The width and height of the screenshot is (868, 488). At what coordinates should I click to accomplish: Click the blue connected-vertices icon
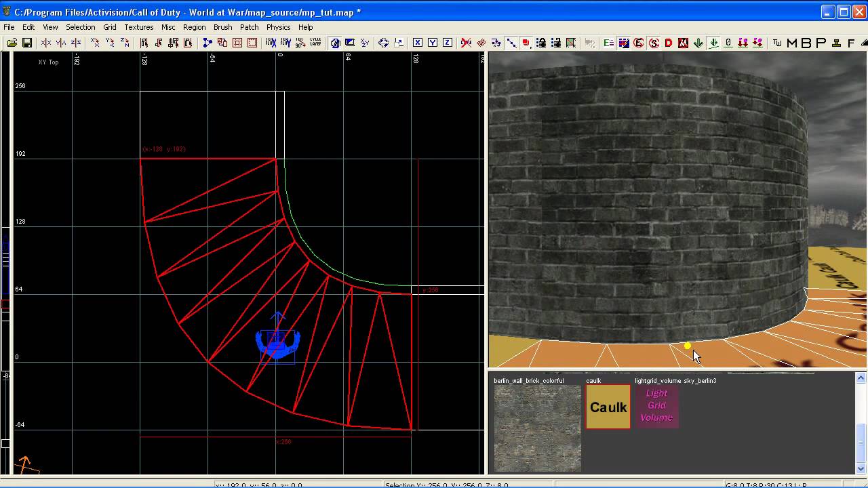(x=207, y=43)
